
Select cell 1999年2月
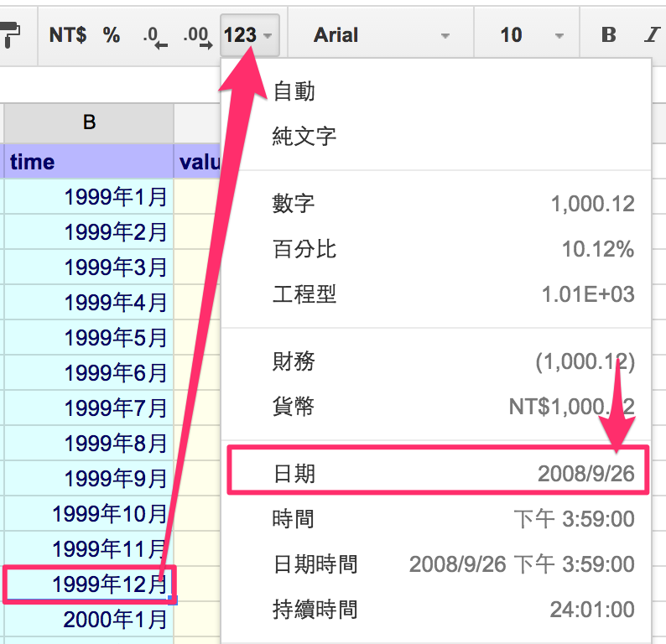89,231
